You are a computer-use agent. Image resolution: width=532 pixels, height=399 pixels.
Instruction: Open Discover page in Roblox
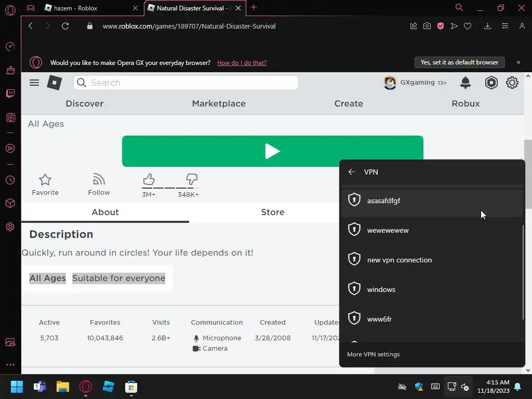tap(85, 103)
